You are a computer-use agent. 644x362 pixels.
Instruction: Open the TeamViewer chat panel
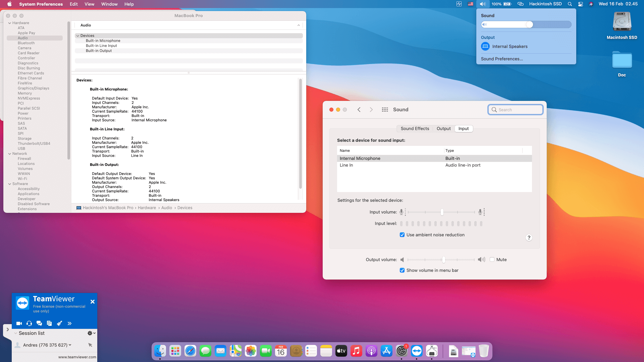[39, 323]
